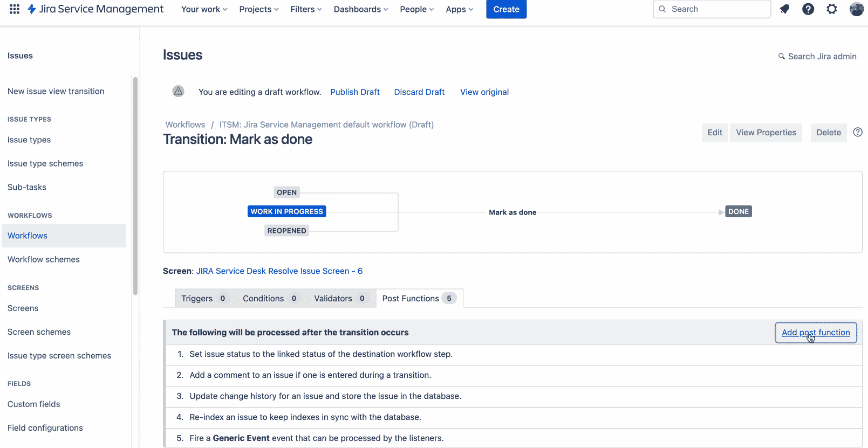The height and width of the screenshot is (448, 868).
Task: Open the settings gear icon
Action: coord(832,9)
